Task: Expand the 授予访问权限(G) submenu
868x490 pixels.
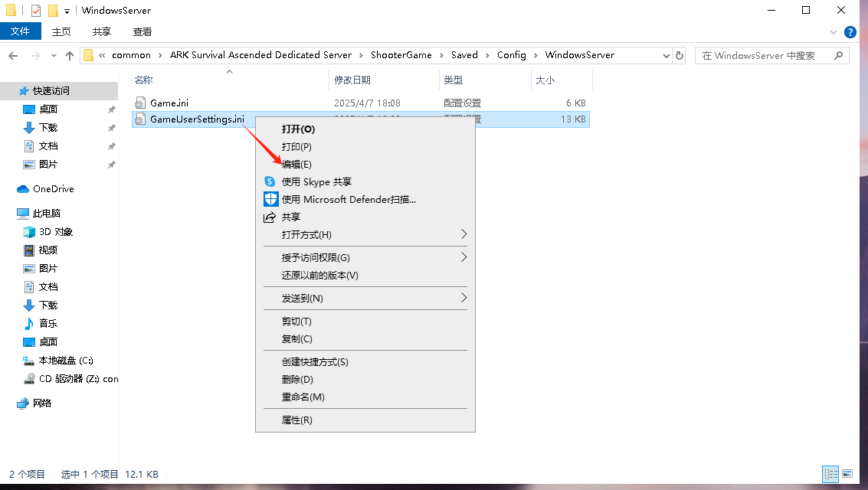Action: point(365,258)
